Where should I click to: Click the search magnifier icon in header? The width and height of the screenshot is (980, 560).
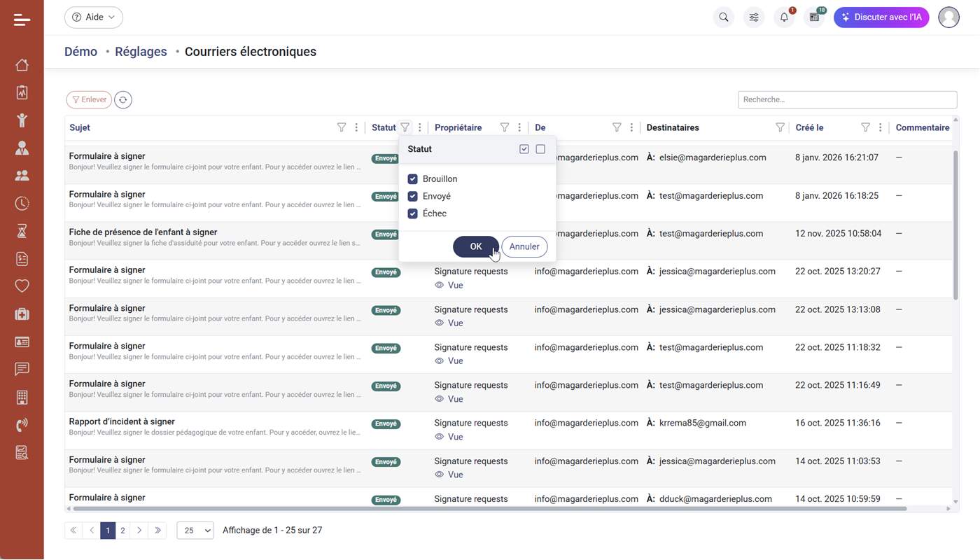pyautogui.click(x=724, y=17)
